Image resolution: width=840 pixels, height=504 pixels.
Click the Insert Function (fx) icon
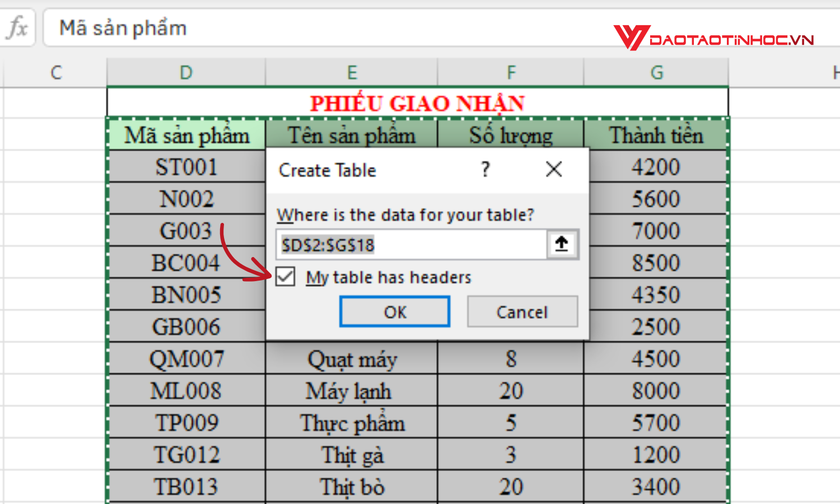(x=17, y=27)
